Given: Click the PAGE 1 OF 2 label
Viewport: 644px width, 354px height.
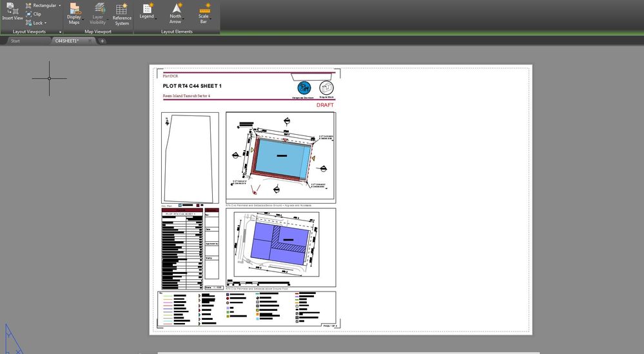Looking at the screenshot, I should point(330,326).
